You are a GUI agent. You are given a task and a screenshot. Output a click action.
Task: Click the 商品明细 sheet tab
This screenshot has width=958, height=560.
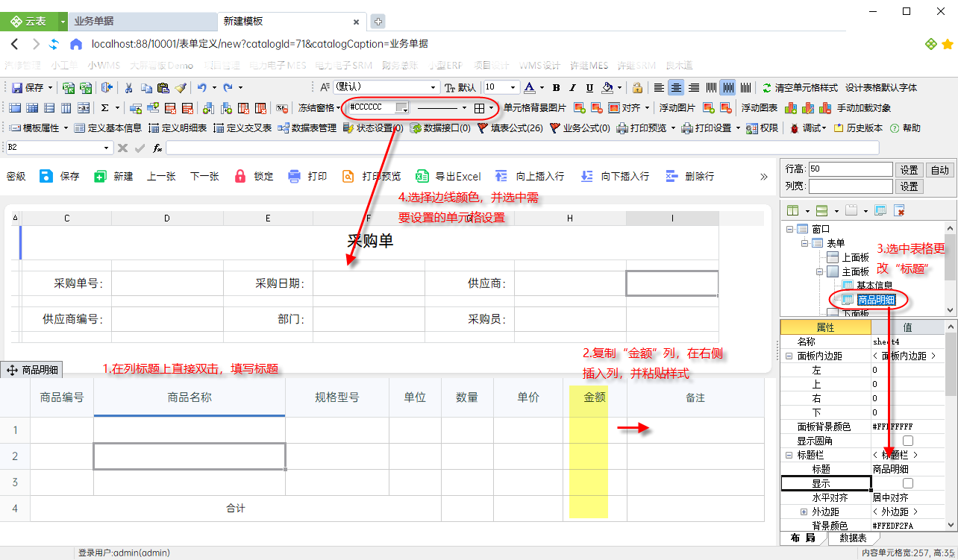32,369
